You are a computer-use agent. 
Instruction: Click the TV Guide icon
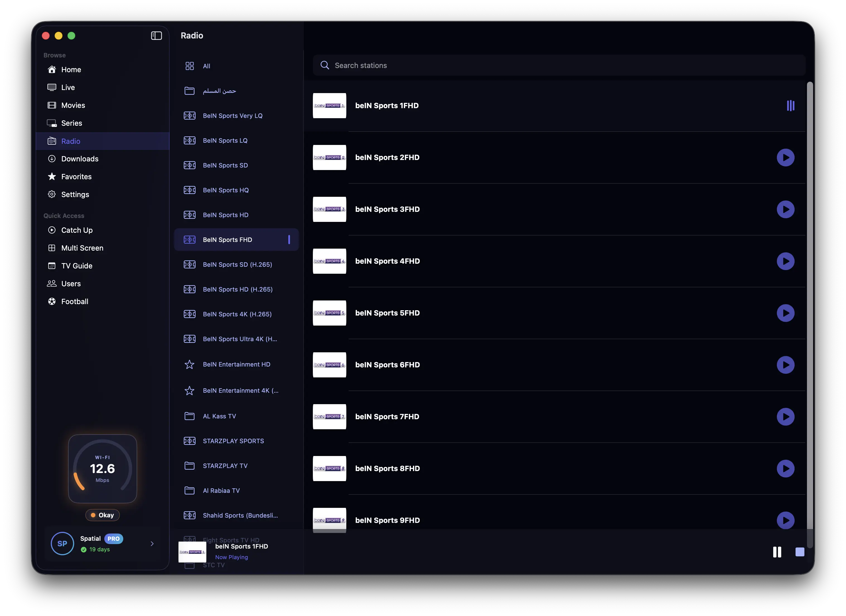click(x=52, y=266)
